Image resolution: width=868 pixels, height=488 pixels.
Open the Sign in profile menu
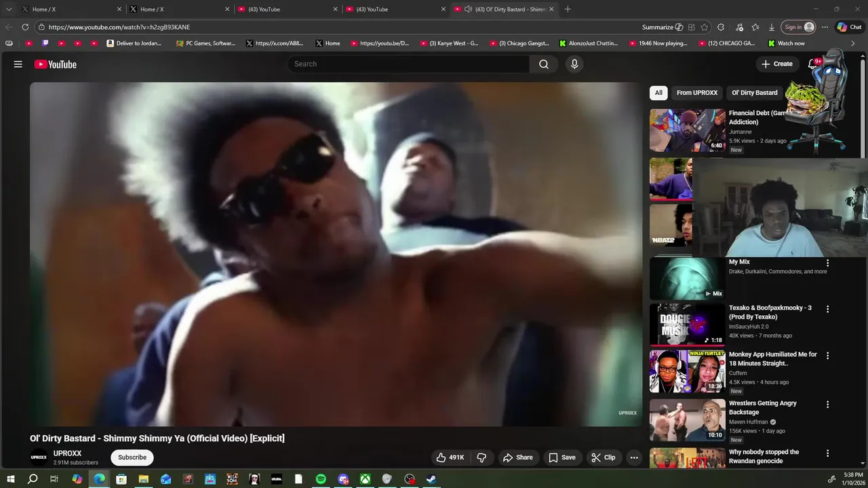[x=799, y=27]
